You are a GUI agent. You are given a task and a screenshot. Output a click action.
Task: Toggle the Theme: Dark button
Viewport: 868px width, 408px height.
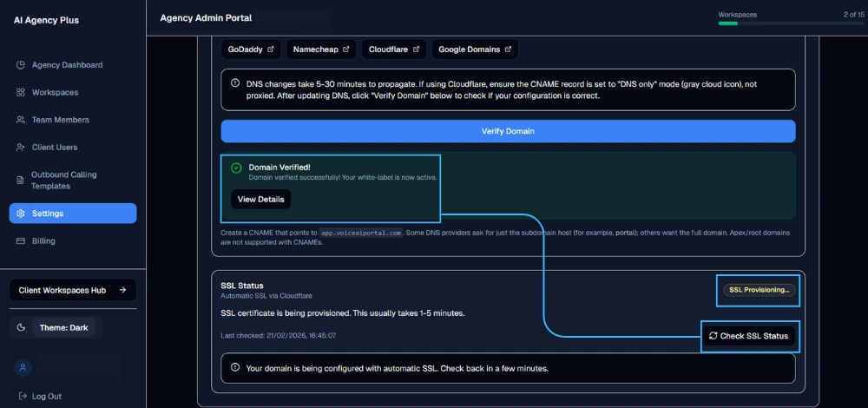[x=63, y=328]
